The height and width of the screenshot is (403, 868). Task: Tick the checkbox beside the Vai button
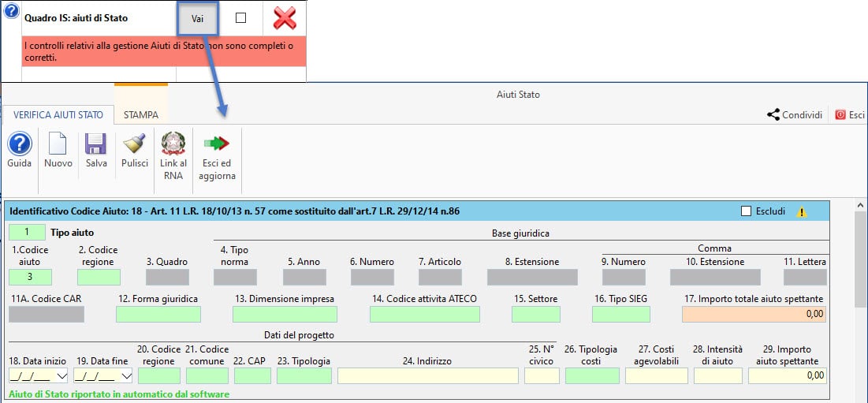click(241, 18)
